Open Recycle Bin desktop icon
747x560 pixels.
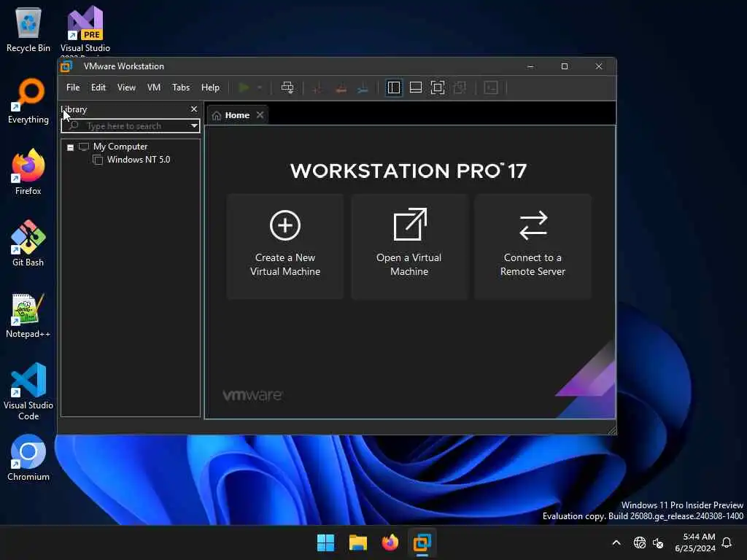[x=28, y=28]
